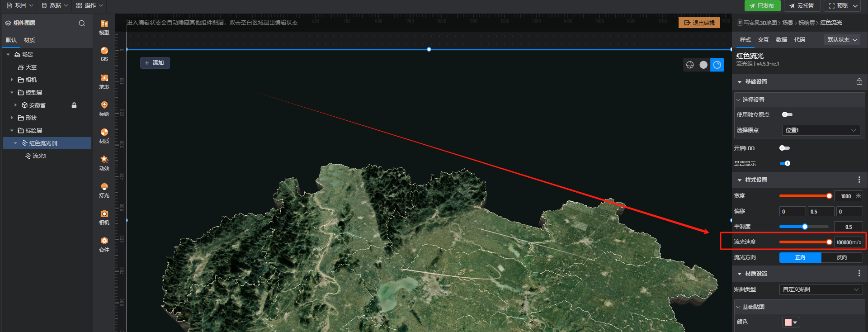Switch to the 材质 layer tab

coord(29,40)
